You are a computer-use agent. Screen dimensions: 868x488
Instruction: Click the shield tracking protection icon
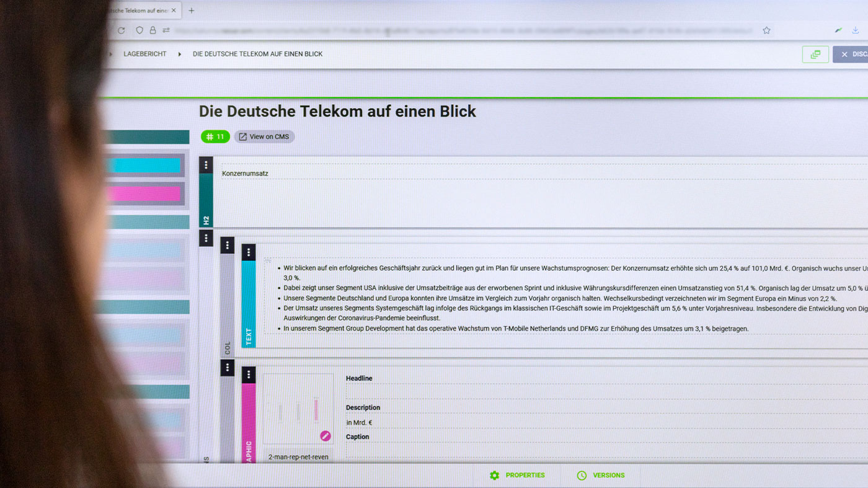139,30
